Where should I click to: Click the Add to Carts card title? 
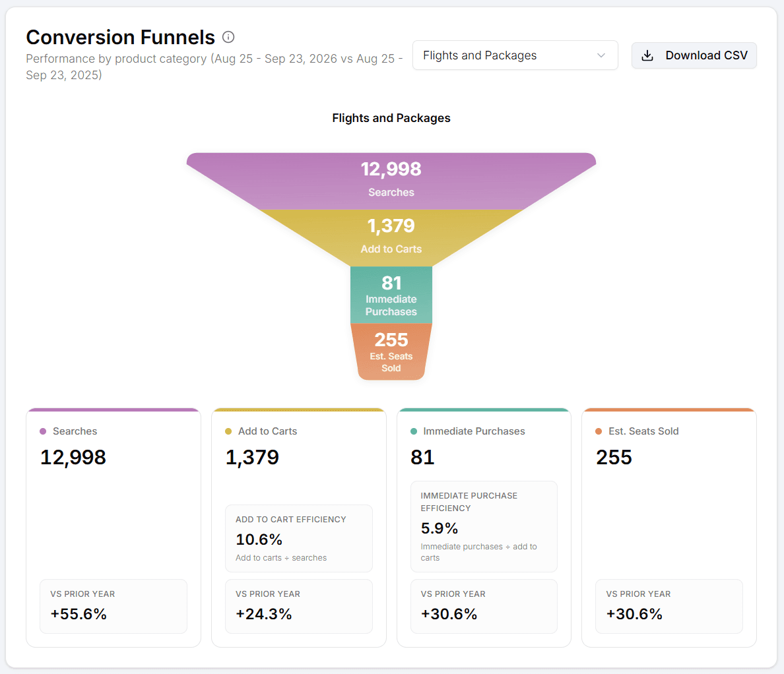pos(267,431)
